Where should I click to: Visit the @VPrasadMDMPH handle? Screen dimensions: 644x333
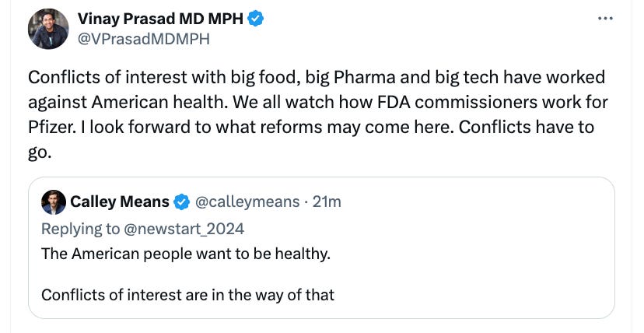(x=144, y=38)
